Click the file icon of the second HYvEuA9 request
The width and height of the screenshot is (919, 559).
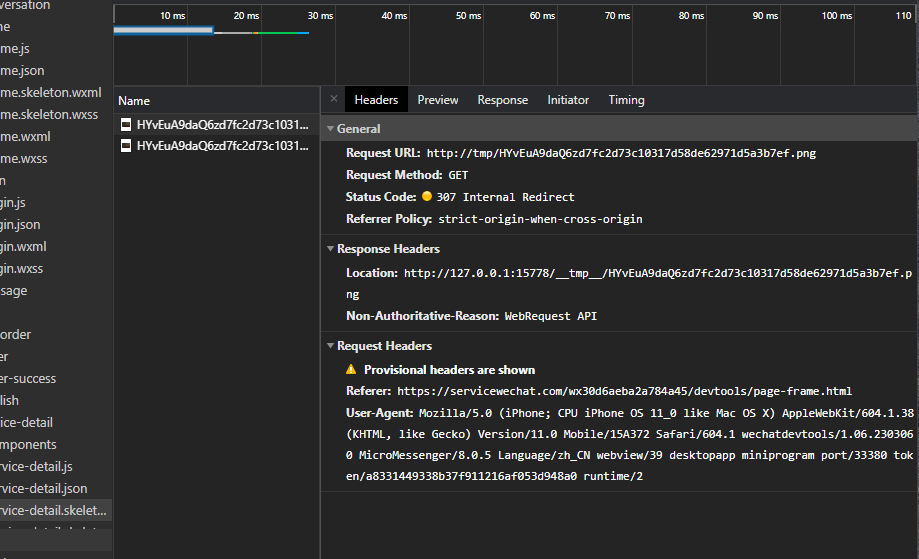coord(126,146)
